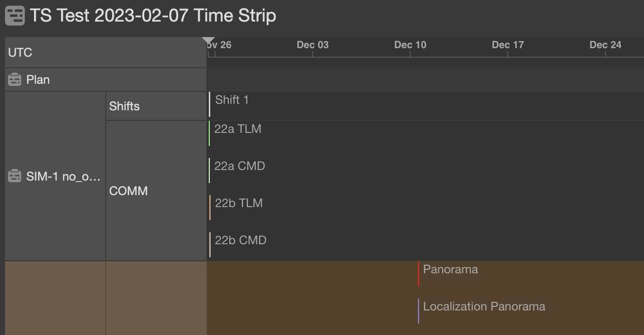This screenshot has height=335, width=644.
Task: Click the orange bar beside 22b TLM
Action: (210, 208)
